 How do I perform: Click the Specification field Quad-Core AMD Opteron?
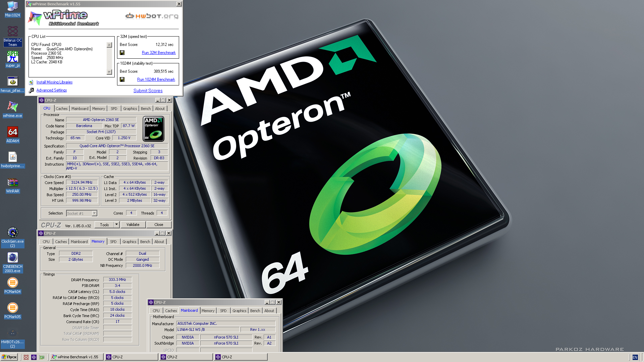pyautogui.click(x=117, y=146)
